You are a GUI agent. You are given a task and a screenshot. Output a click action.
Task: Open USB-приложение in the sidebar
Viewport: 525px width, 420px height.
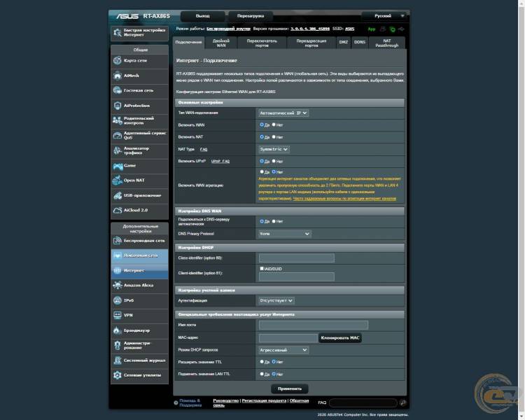[139, 195]
